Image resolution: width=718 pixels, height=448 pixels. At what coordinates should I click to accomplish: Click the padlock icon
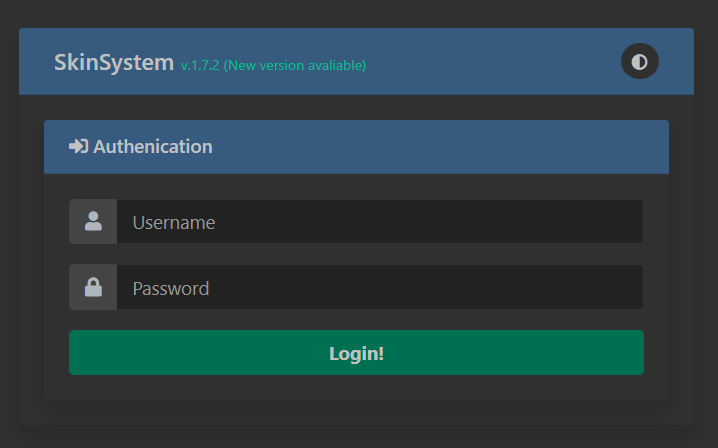(x=93, y=288)
